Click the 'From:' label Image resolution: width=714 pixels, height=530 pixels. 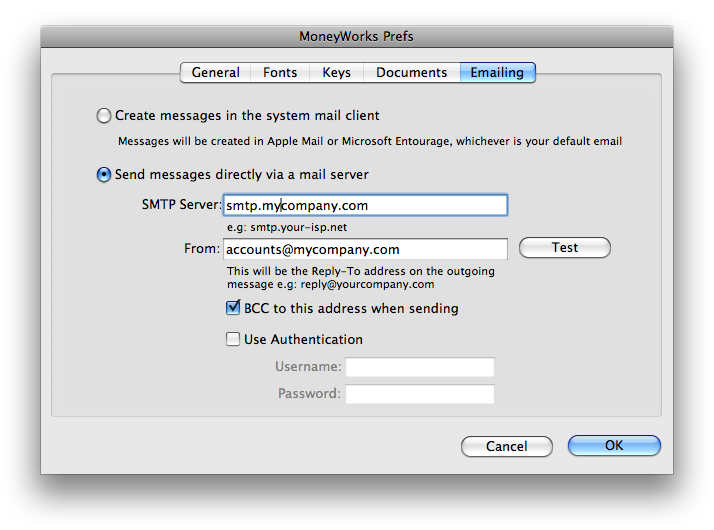point(202,249)
